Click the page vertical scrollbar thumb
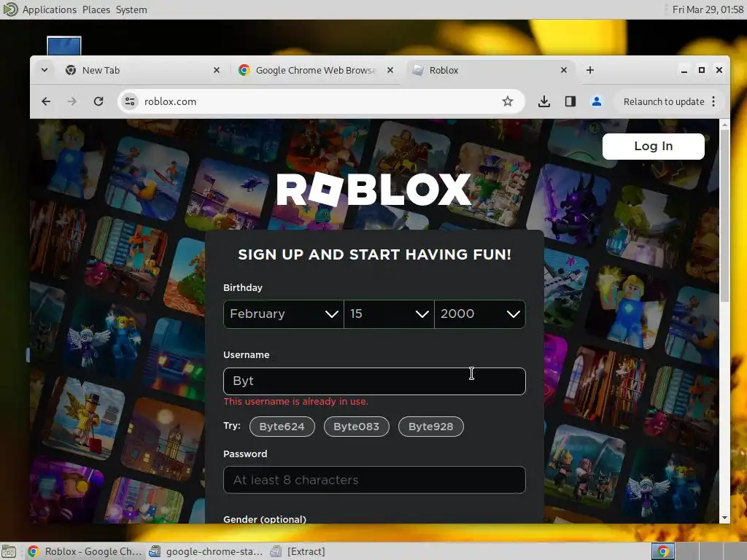The height and width of the screenshot is (560, 747). [724, 216]
